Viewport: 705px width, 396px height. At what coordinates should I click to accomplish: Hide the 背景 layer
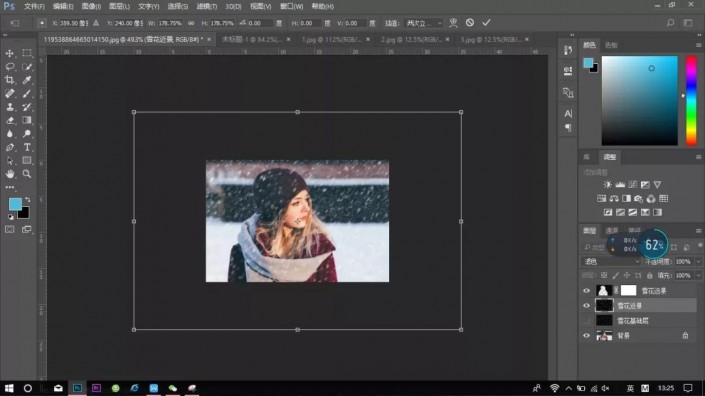click(586, 336)
